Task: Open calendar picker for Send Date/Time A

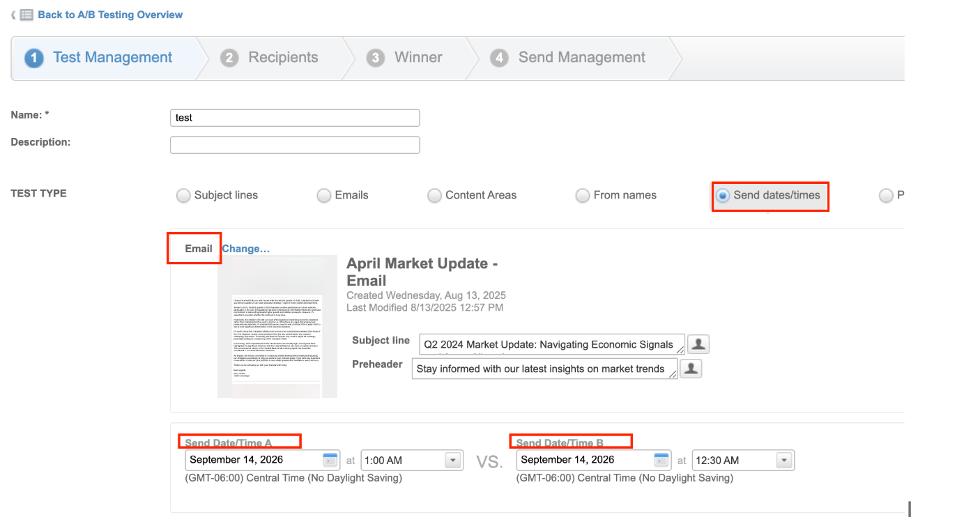Action: pos(330,460)
